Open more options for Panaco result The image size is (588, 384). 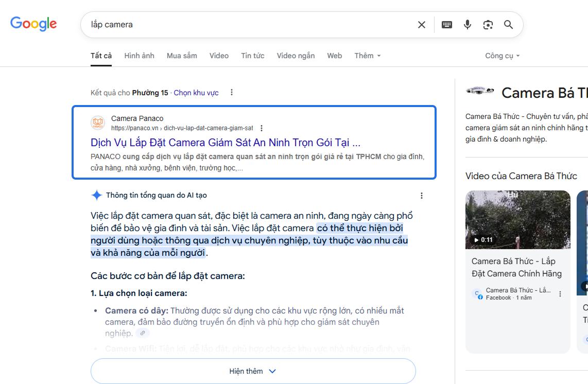(x=262, y=128)
